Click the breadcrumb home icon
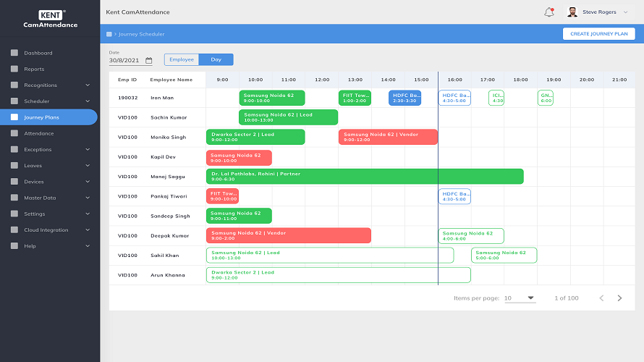Viewport: 644px width, 362px height. point(109,34)
